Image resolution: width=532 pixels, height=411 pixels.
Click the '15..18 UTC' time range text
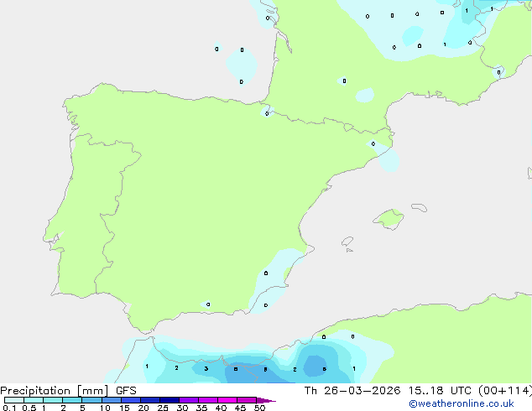tap(440, 391)
